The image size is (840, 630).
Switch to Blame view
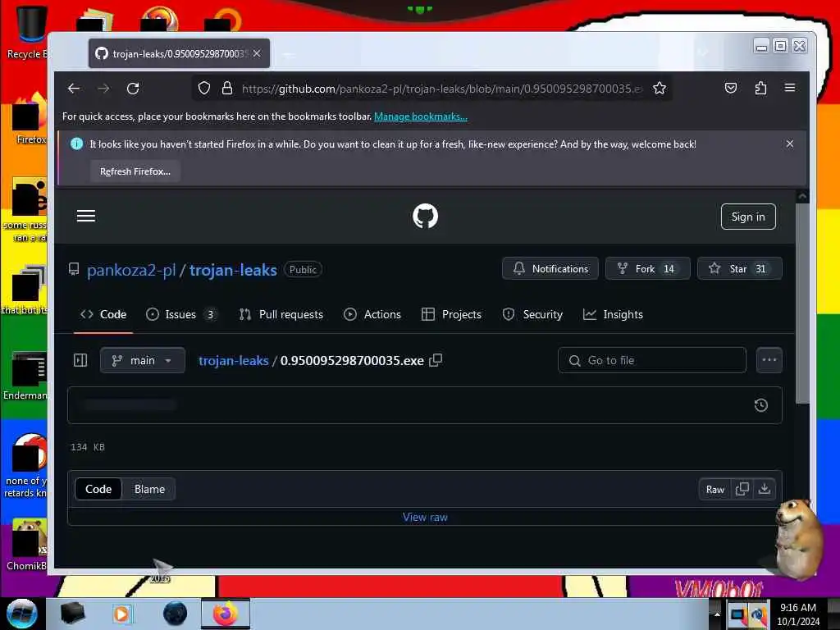pos(149,489)
